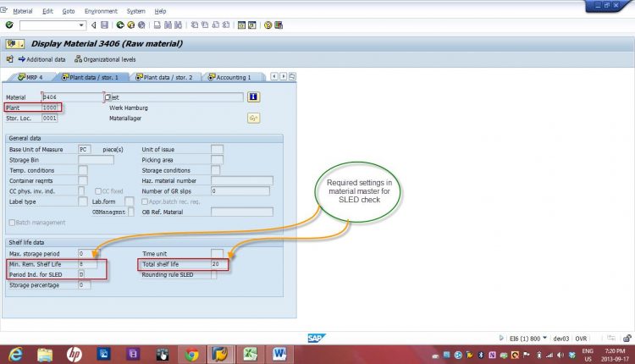Viewport: 635px width, 364px height.
Task: Click the Plant field with 1000
Action: (50, 108)
